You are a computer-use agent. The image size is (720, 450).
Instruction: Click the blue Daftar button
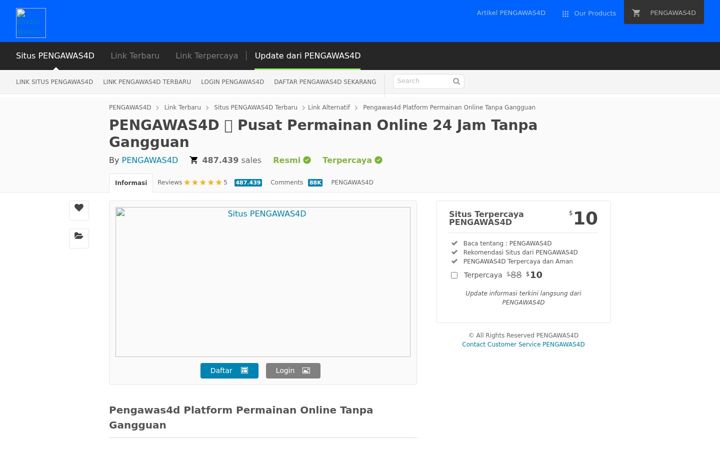click(x=229, y=371)
